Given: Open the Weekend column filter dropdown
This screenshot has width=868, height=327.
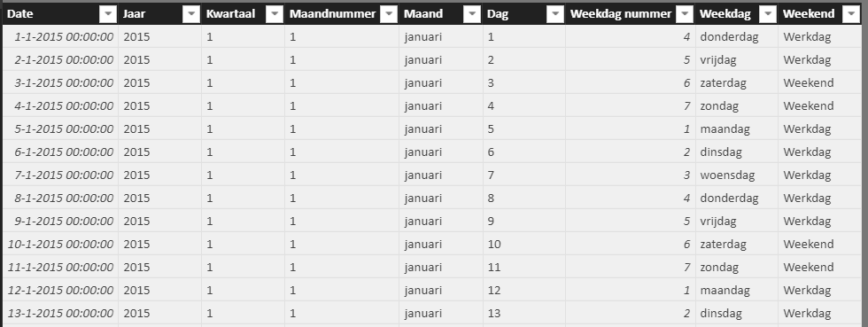Looking at the screenshot, I should 851,14.
